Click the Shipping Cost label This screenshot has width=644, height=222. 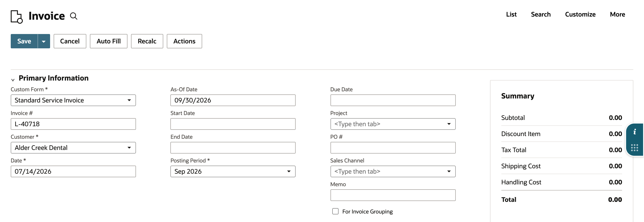(x=521, y=166)
